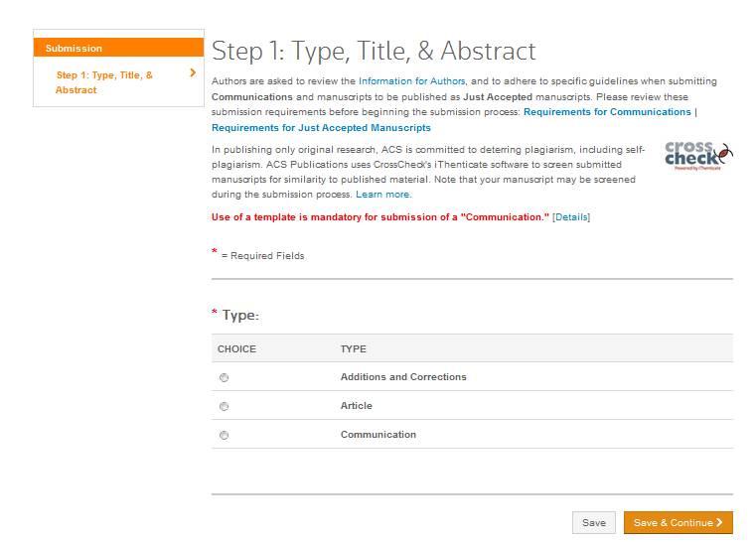
Task: Click the Save & Continue button
Action: coord(678,523)
